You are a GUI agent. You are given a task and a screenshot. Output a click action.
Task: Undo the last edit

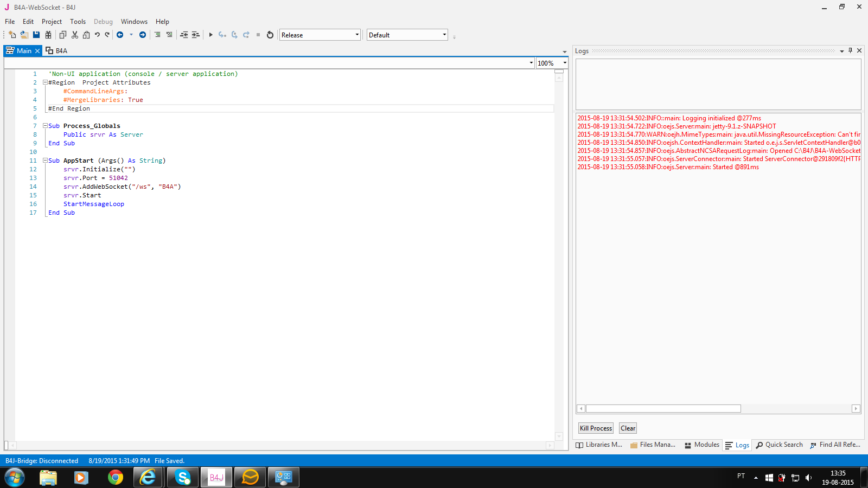pyautogui.click(x=97, y=35)
